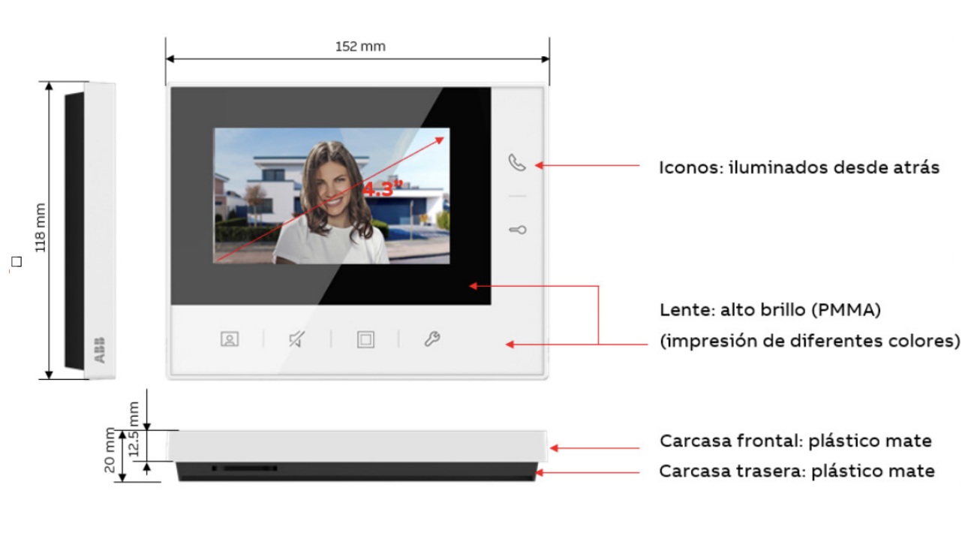Click 'Lente: alto brillo (PMMA)' text
This screenshot has width=980, height=536.
770,309
